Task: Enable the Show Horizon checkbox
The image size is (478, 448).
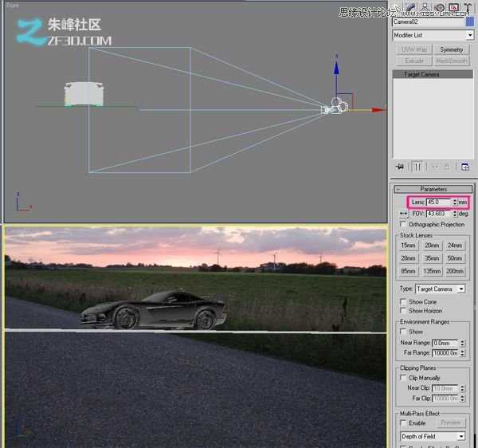Action: coord(403,310)
